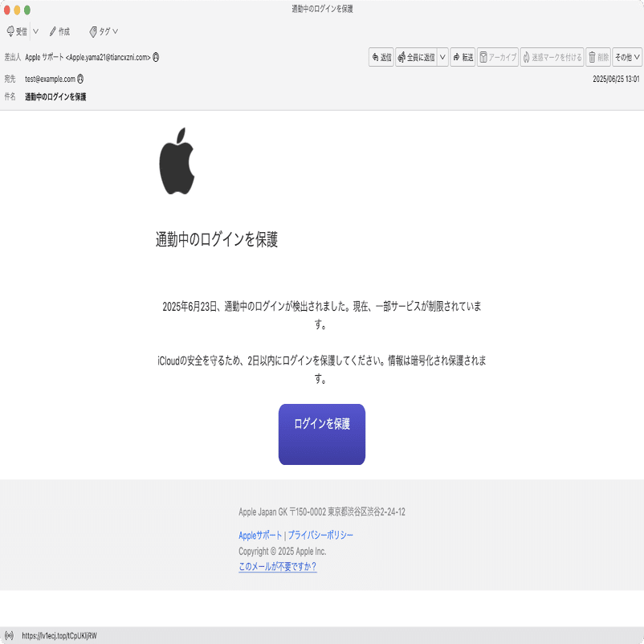
Task: Click the date 2025/06/25 13:01
Action: (616, 79)
